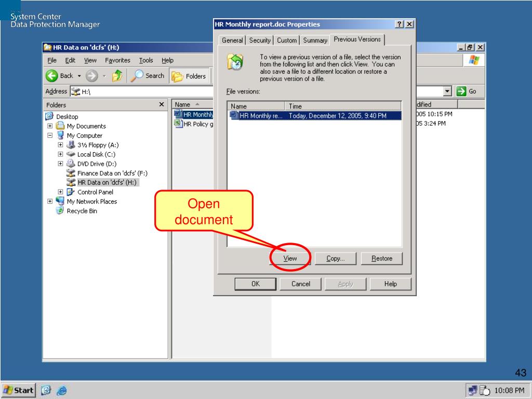Expand the 3½ Floppy (A:) node
532x399 pixels.
[x=60, y=145]
